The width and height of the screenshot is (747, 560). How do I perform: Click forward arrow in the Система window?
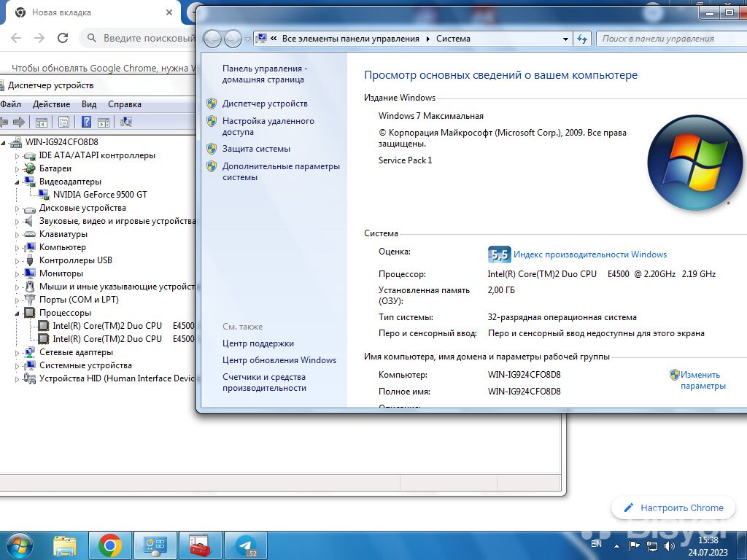tap(233, 39)
